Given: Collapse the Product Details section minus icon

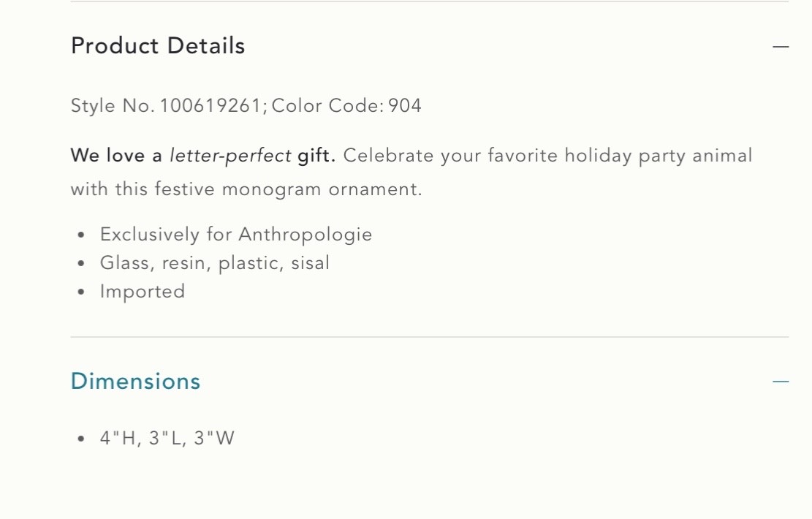Looking at the screenshot, I should (x=781, y=47).
